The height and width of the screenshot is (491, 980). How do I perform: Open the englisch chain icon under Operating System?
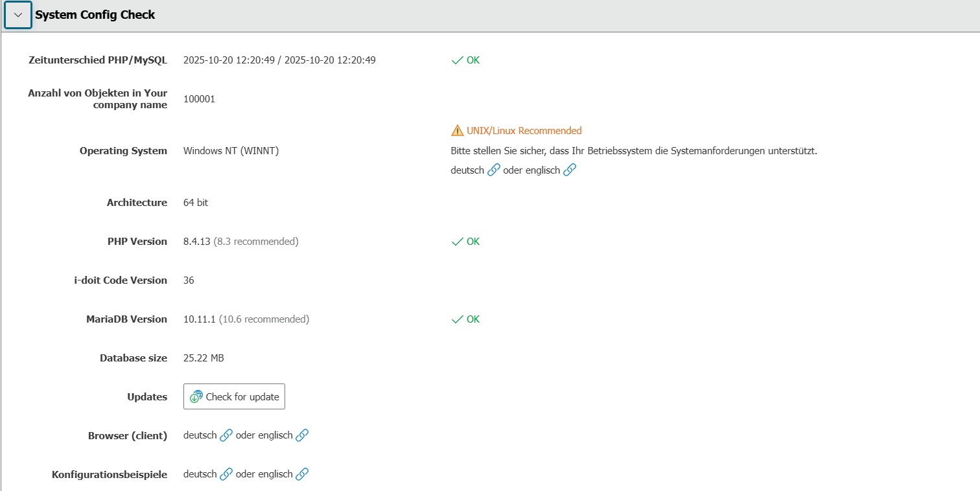click(x=570, y=170)
